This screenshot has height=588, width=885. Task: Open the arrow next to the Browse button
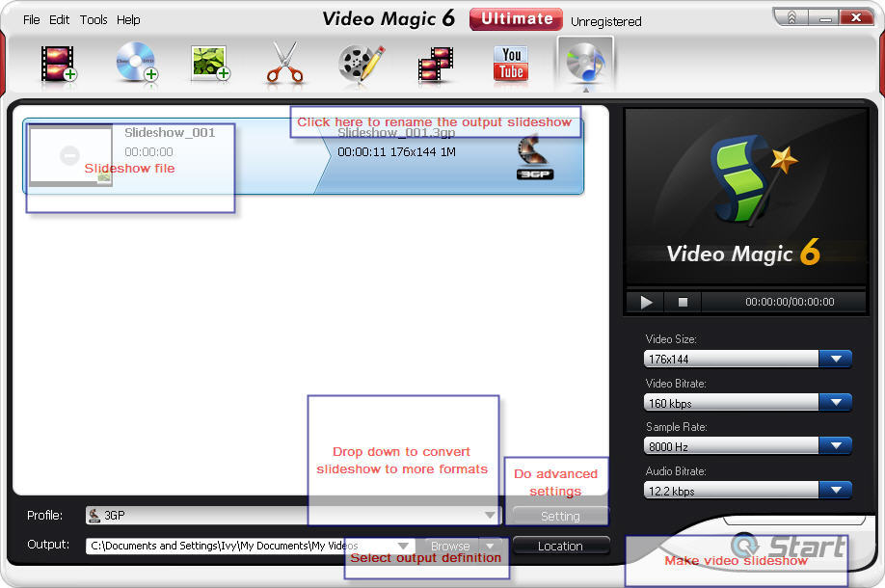(490, 546)
